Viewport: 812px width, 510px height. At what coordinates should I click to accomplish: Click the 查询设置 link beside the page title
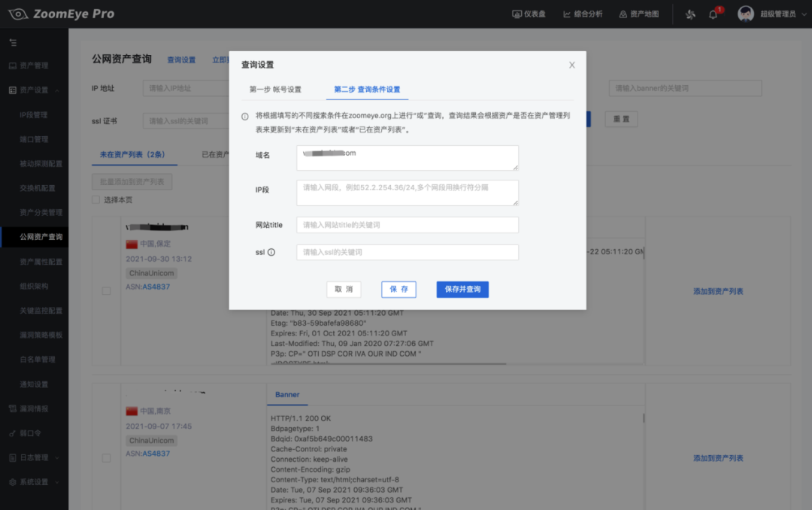181,60
